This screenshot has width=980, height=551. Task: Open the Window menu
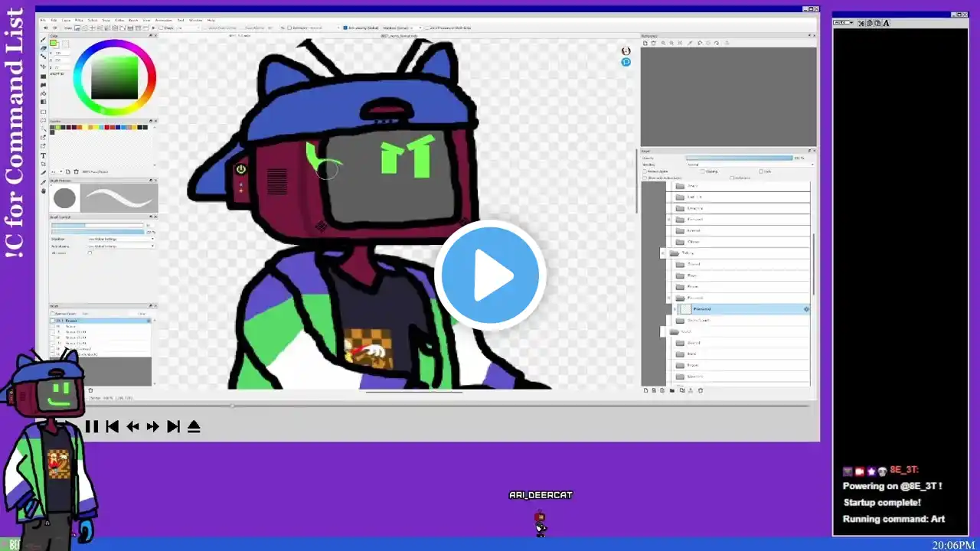pos(195,20)
